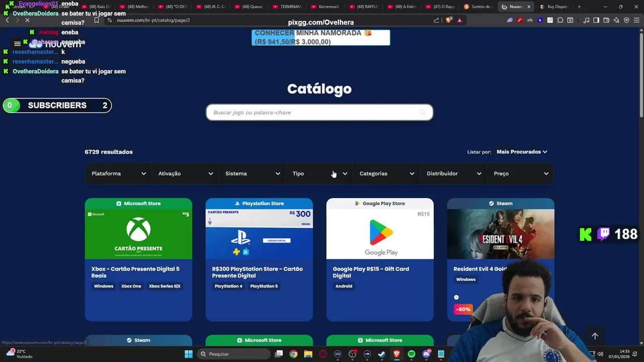Click the Google Play card thumbnail image
The height and width of the screenshot is (362, 644).
pos(380,234)
